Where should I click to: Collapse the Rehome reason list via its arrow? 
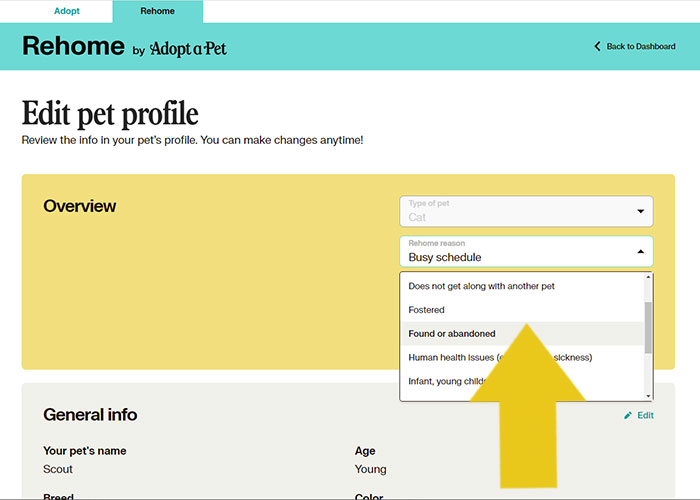[640, 252]
